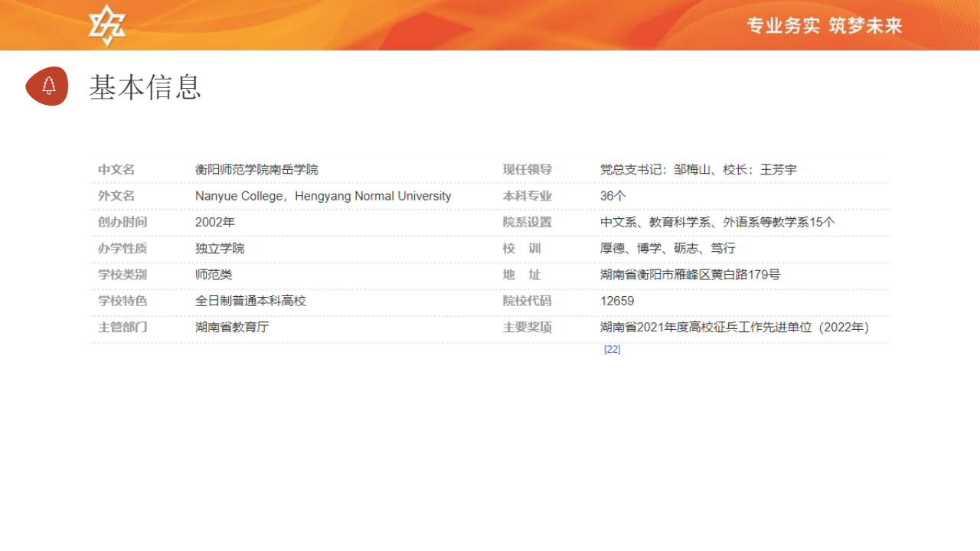Click the 院系设置 departments description text
Viewport: 980px width, 551px height.
717,222
